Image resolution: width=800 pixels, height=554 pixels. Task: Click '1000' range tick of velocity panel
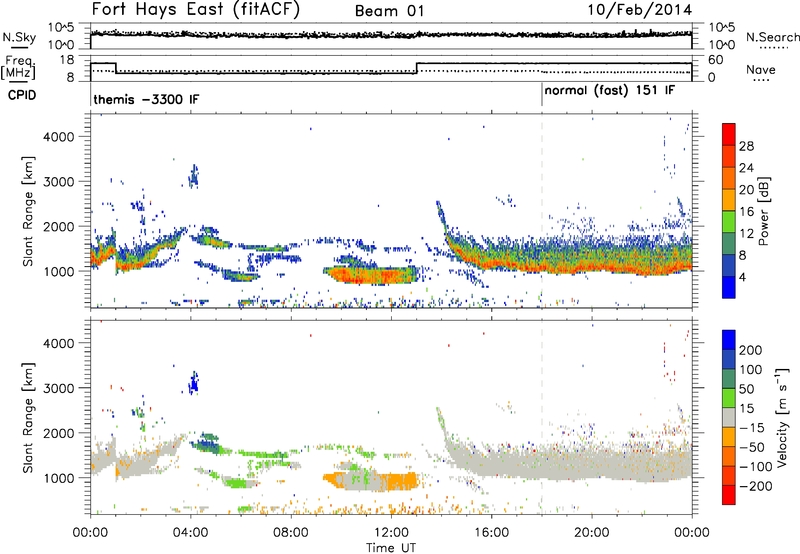click(58, 478)
